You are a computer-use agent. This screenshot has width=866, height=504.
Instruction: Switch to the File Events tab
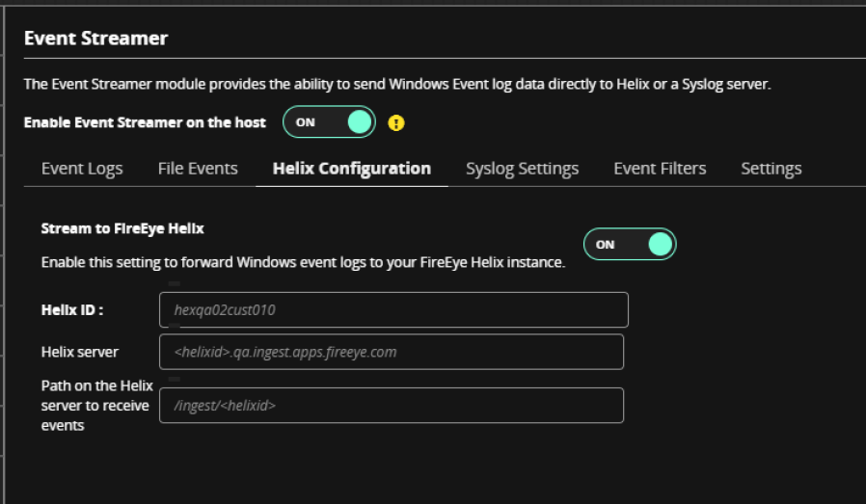(x=198, y=169)
